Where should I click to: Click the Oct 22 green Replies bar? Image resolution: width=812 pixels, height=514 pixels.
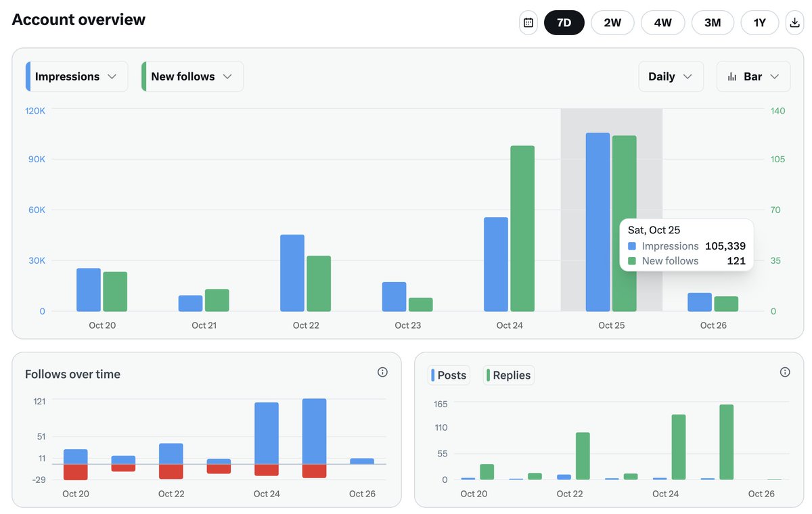pyautogui.click(x=583, y=456)
